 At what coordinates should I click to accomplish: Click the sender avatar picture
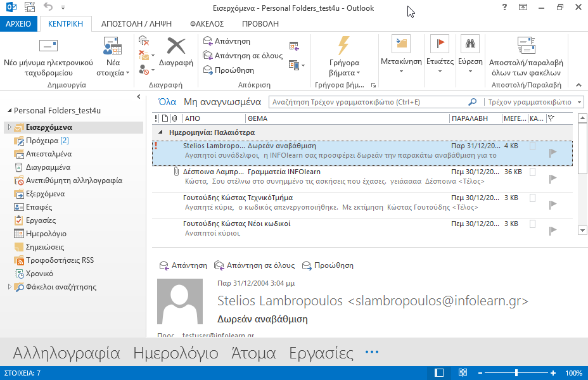tap(180, 301)
